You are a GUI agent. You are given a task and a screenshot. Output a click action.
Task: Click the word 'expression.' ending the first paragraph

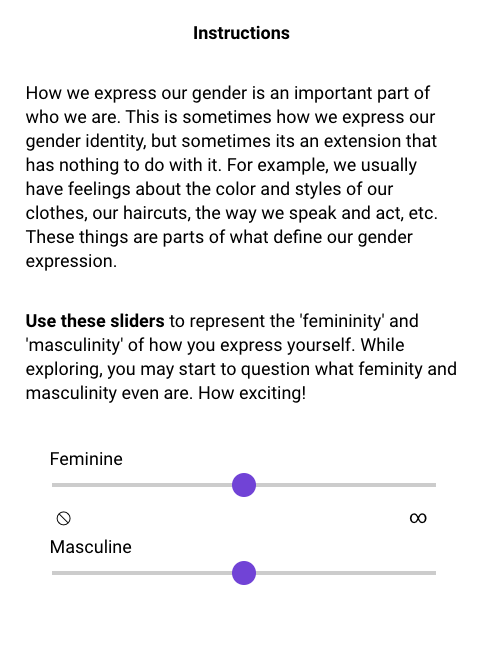(x=71, y=261)
